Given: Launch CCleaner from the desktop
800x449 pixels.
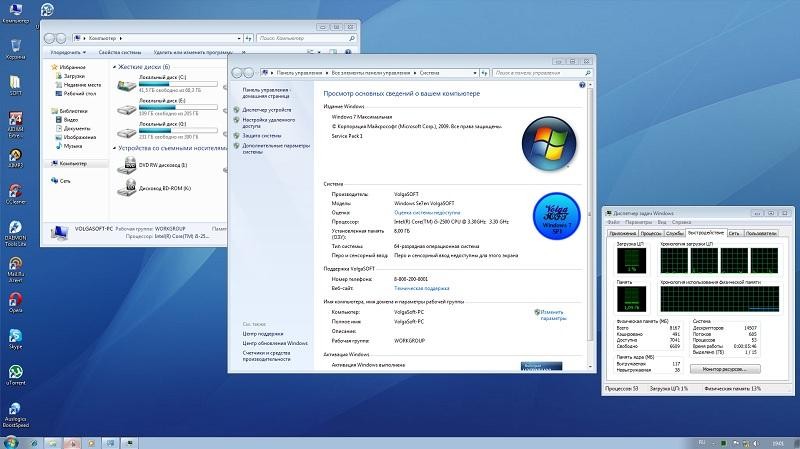Looking at the screenshot, I should [x=15, y=194].
